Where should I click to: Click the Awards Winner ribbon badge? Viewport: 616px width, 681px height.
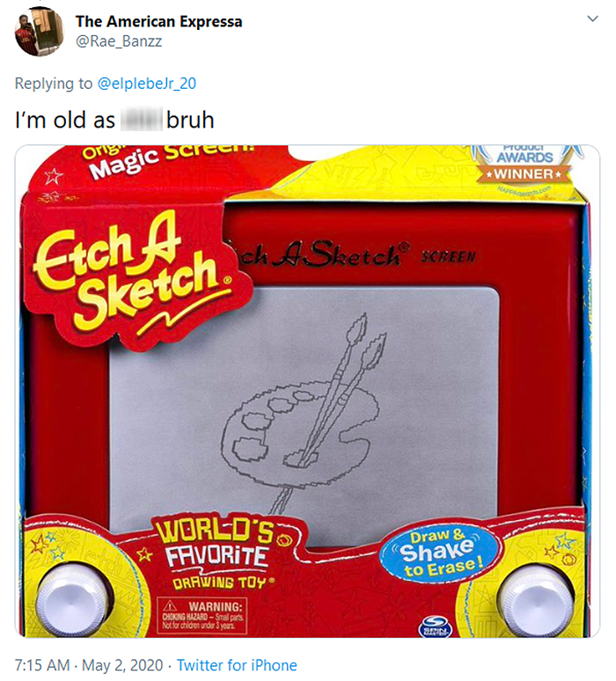[524, 167]
